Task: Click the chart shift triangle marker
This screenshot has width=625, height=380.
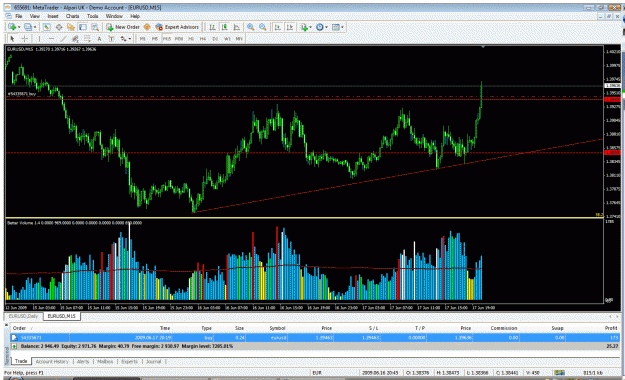Action: click(x=483, y=47)
